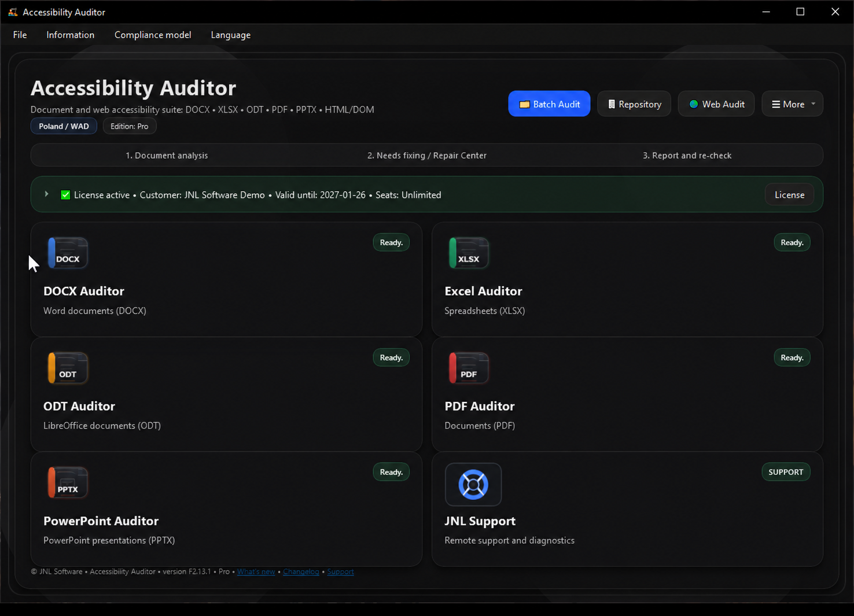The height and width of the screenshot is (616, 854).
Task: Click the Ready badge on DOCX Auditor
Action: [x=391, y=242]
